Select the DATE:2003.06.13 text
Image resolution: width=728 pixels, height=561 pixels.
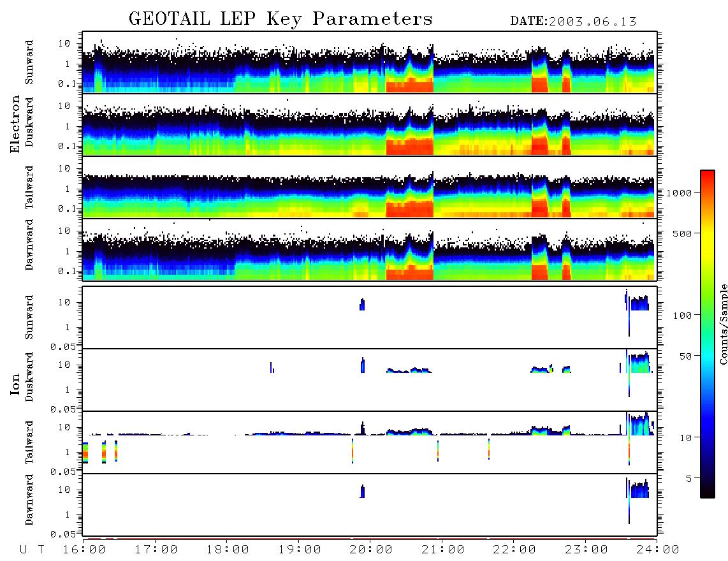(x=573, y=22)
